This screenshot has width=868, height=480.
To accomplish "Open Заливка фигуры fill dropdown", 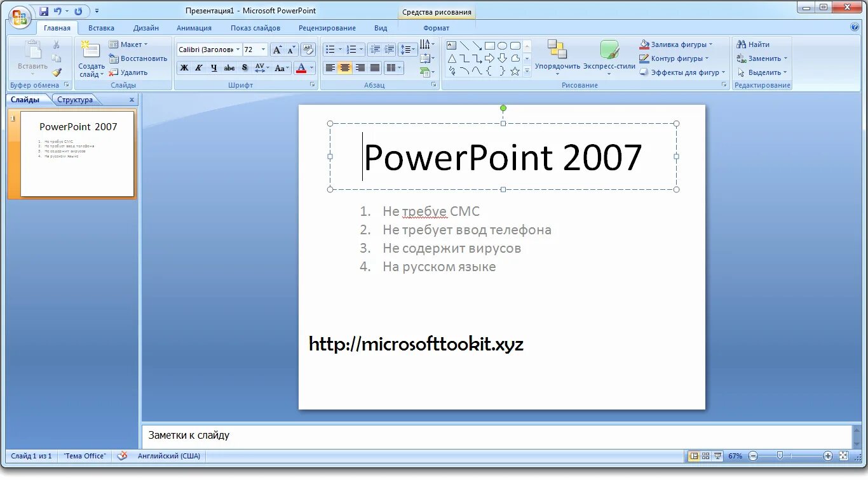I will (676, 44).
